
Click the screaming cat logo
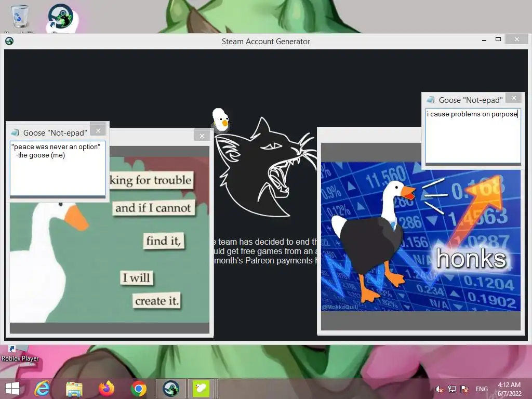point(265,167)
